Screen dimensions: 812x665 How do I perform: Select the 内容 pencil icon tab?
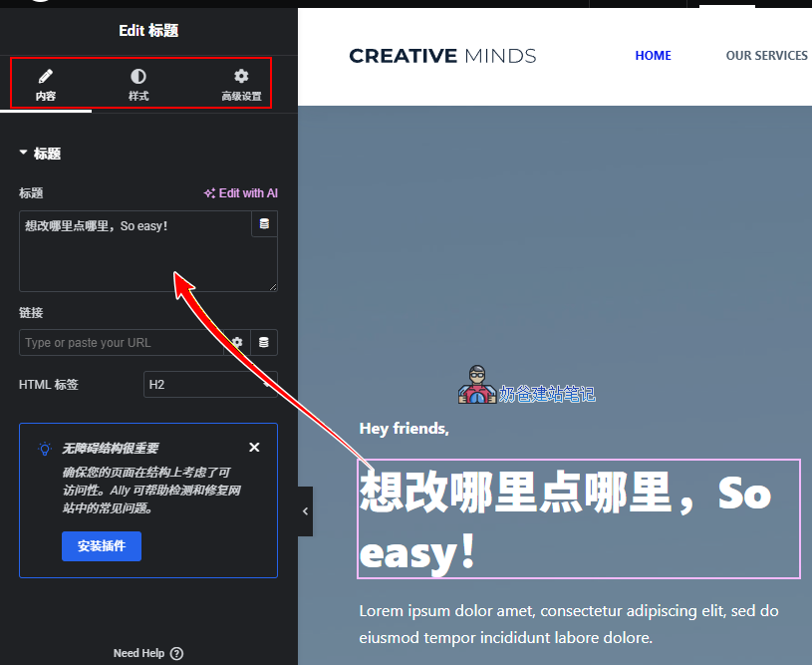45,84
